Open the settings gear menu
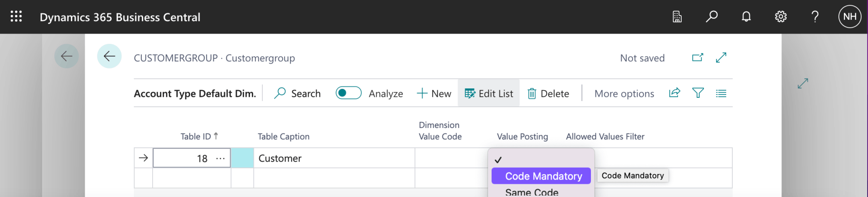The width and height of the screenshot is (868, 197). click(781, 17)
